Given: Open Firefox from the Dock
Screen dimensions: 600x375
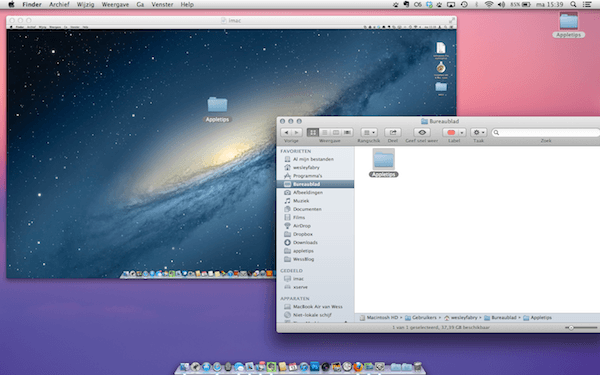Looking at the screenshot, I should click(x=358, y=367).
